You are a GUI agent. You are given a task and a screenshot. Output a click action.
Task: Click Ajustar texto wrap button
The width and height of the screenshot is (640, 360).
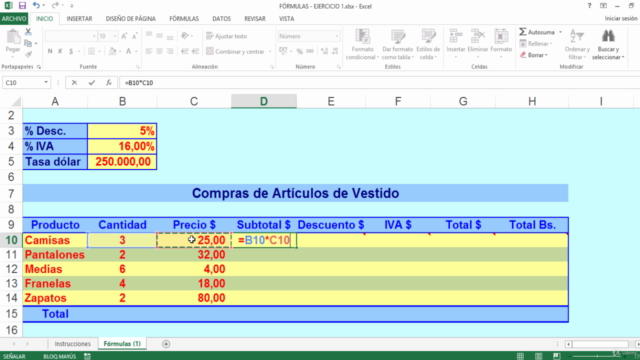pos(227,36)
